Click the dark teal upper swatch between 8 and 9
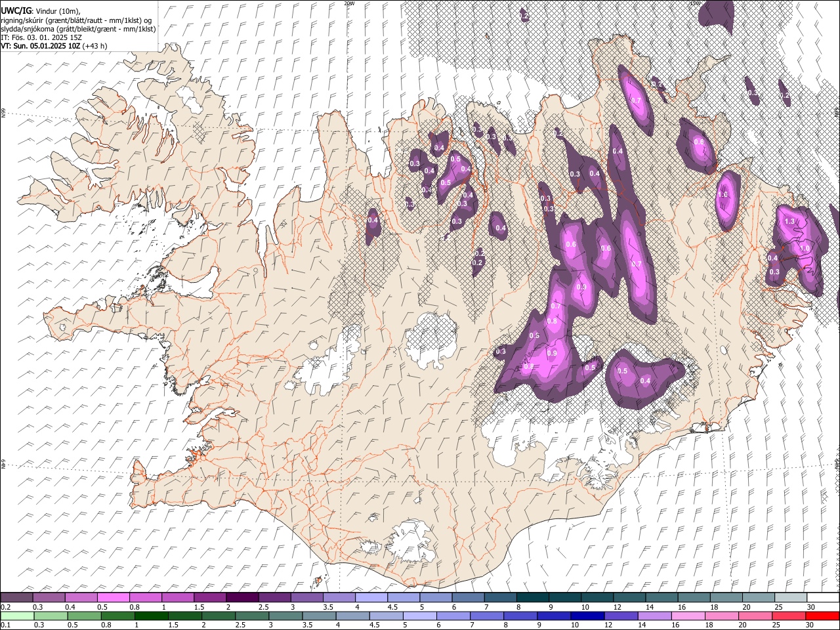 (532, 597)
